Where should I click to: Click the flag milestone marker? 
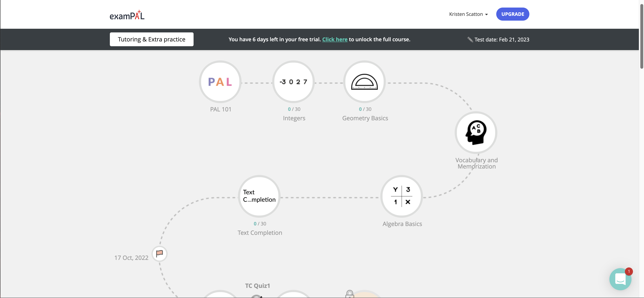coord(160,254)
